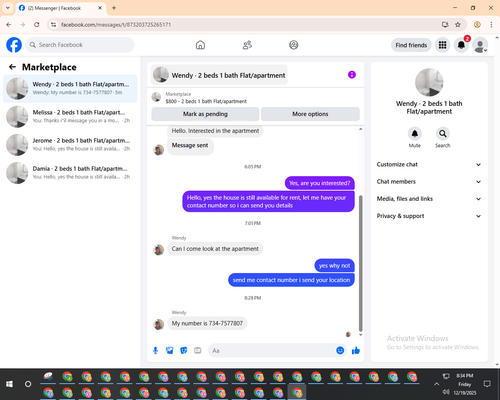Click the Search Facebook field
The image size is (500, 400).
pyautogui.click(x=80, y=45)
